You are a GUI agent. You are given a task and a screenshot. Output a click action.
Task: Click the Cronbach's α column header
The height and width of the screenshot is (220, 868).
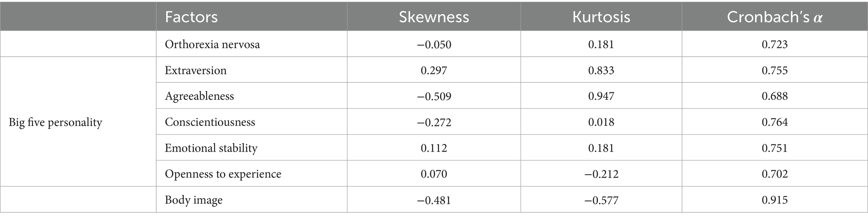[774, 17]
